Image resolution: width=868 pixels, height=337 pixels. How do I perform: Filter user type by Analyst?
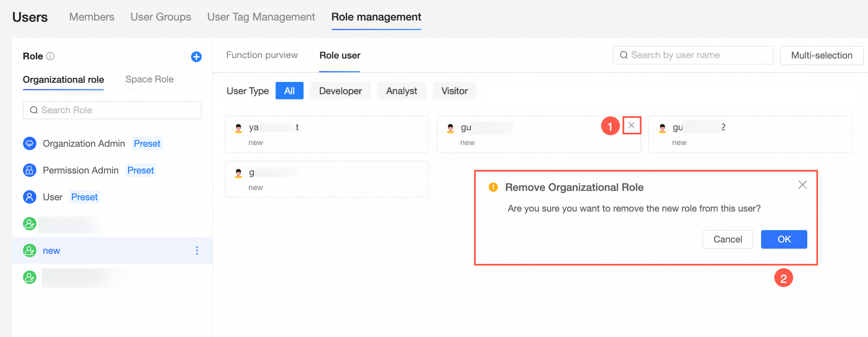401,91
